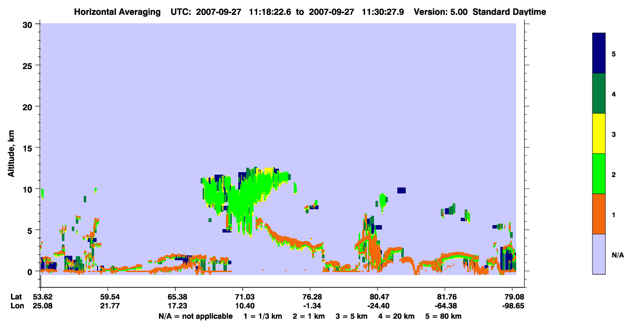Click colorbar label number 5
The image size is (644, 330).
tap(614, 53)
